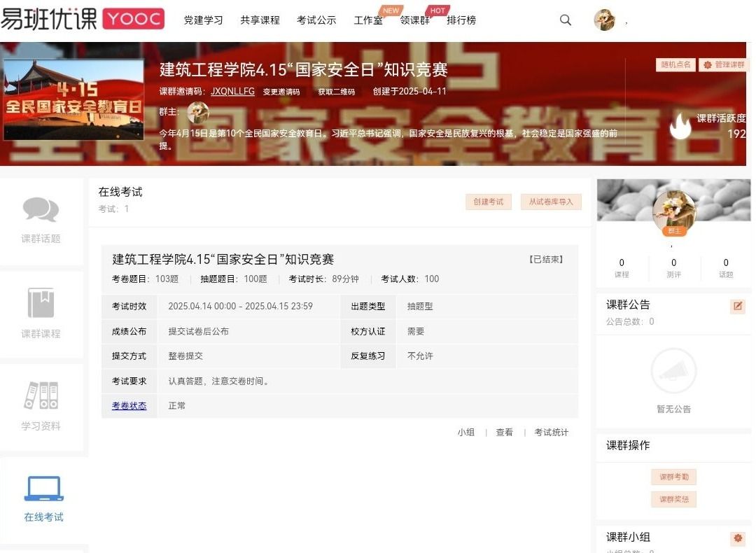Viewport: 756px width, 553px height.
Task: Open the 学习资料 binders icon
Action: coord(41,395)
